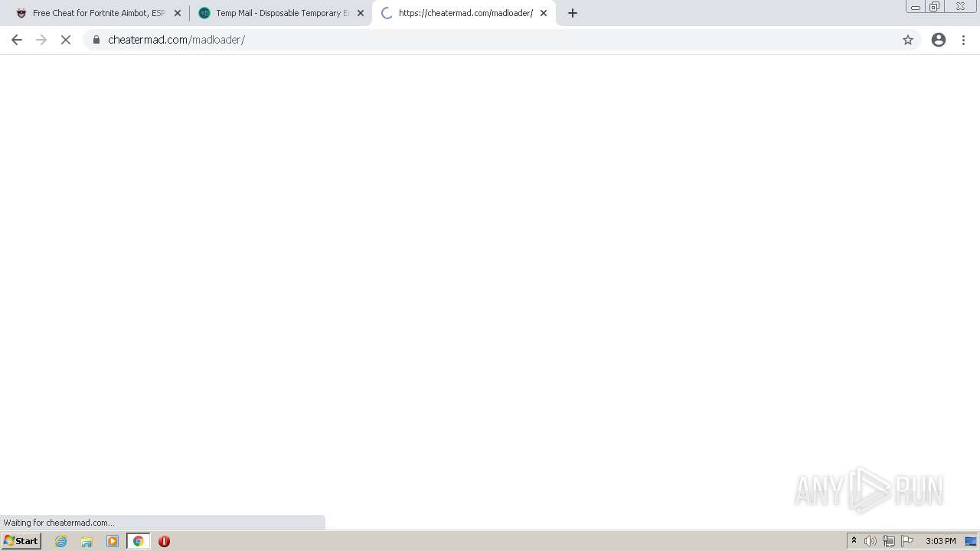Go back to the previous page
Screen dimensions: 980x551
tap(17, 40)
